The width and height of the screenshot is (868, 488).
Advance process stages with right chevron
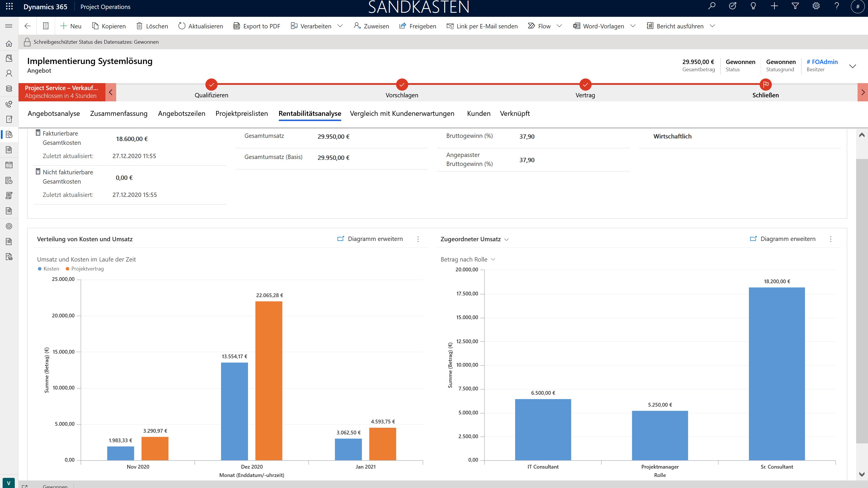(862, 92)
